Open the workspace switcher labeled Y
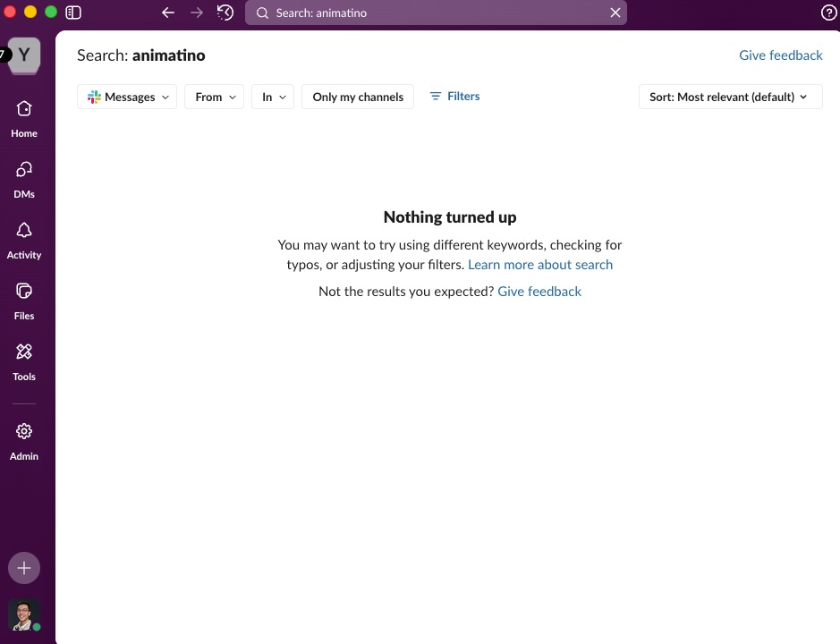 coord(24,55)
